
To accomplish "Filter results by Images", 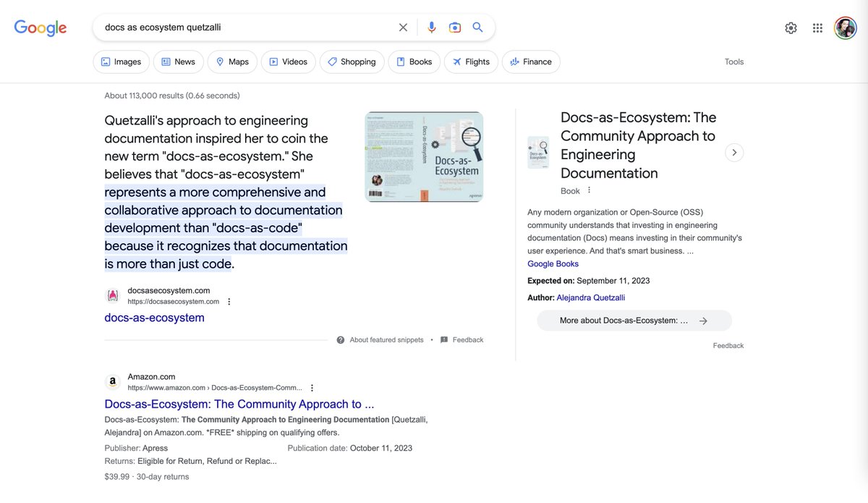I will [122, 62].
